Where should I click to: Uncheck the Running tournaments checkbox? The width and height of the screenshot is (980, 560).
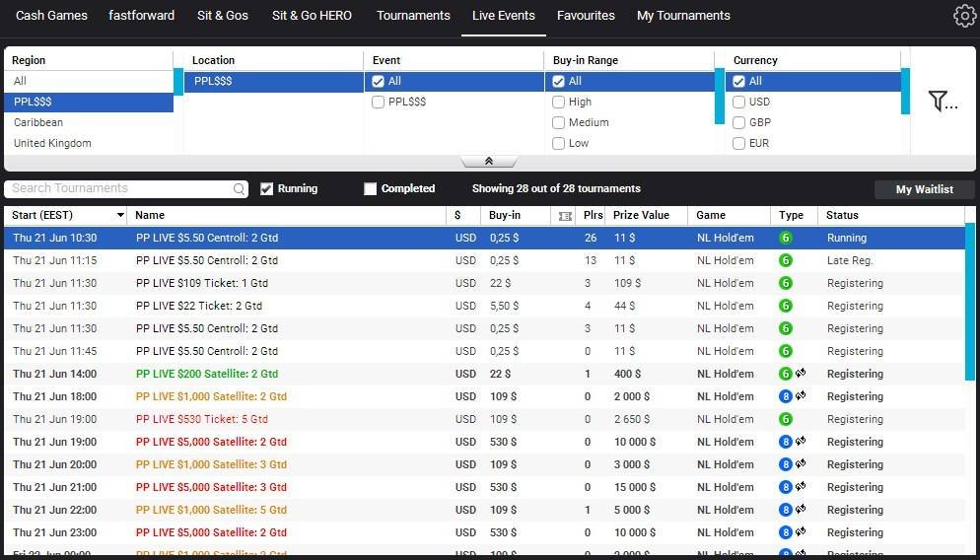(x=266, y=189)
